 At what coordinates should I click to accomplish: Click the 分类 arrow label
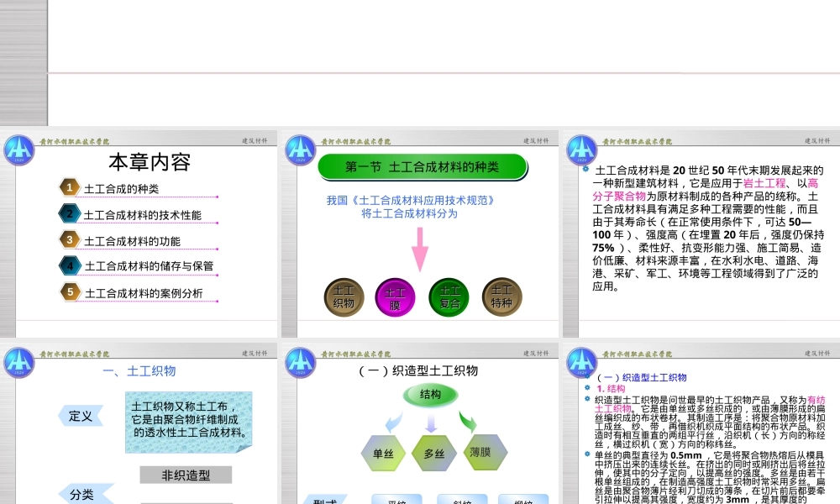(x=86, y=494)
